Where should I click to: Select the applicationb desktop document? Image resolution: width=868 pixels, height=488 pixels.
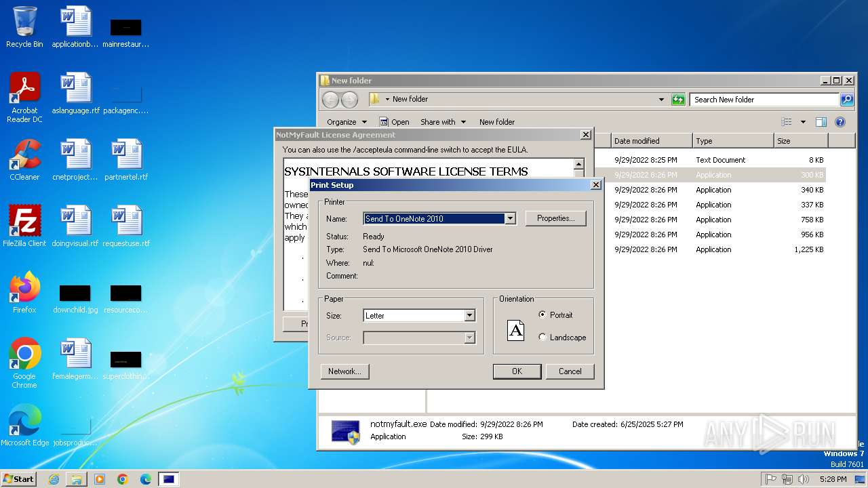[x=75, y=27]
